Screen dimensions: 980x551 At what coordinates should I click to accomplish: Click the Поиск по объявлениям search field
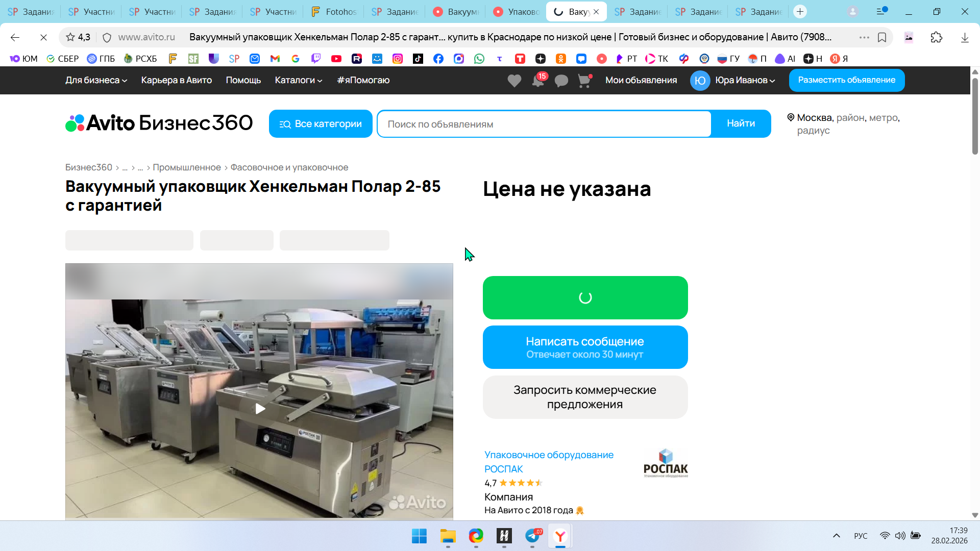544,124
